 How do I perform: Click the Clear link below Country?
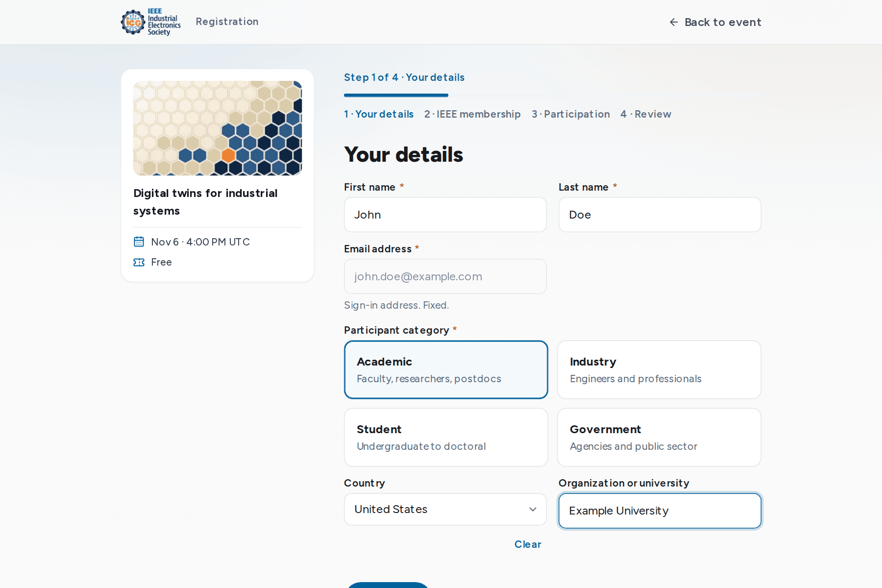coord(528,544)
